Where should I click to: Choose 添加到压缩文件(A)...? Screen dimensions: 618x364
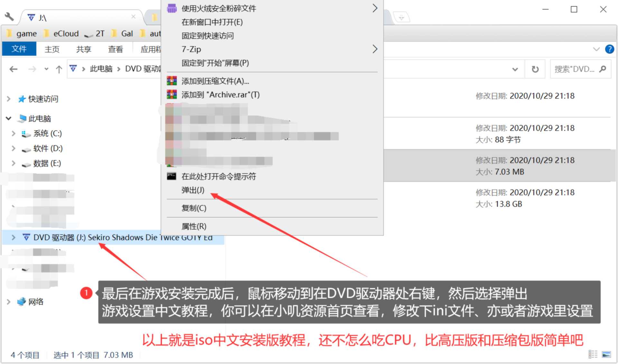point(272,81)
